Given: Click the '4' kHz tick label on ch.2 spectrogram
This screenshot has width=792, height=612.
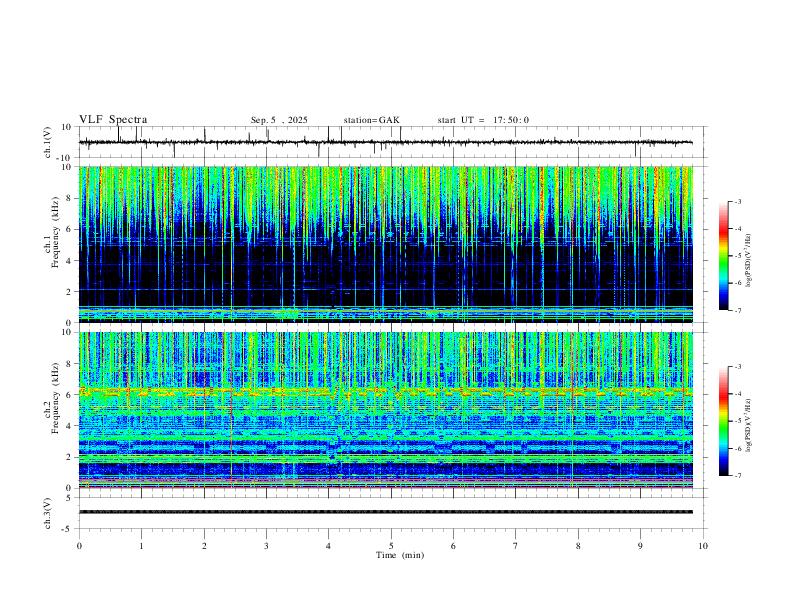Looking at the screenshot, I should click(70, 426).
